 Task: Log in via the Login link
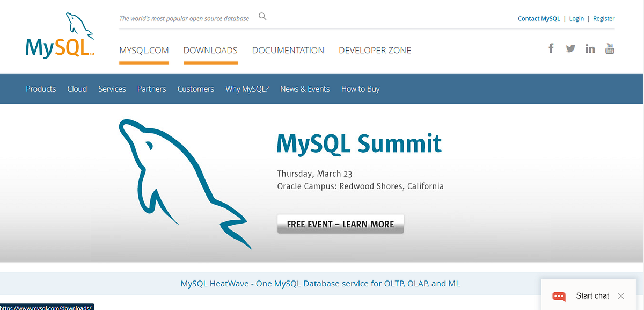[576, 18]
